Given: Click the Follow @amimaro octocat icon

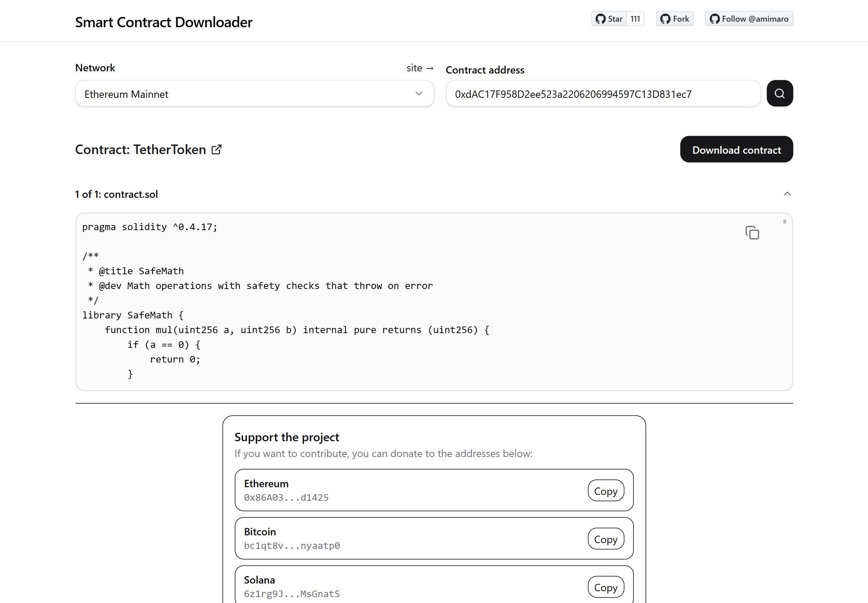Looking at the screenshot, I should 715,18.
